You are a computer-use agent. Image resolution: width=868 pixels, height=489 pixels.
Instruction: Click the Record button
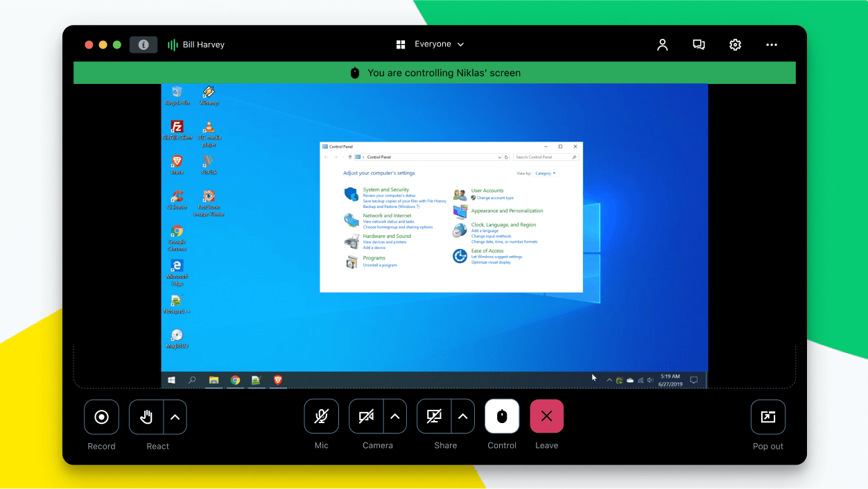101,416
